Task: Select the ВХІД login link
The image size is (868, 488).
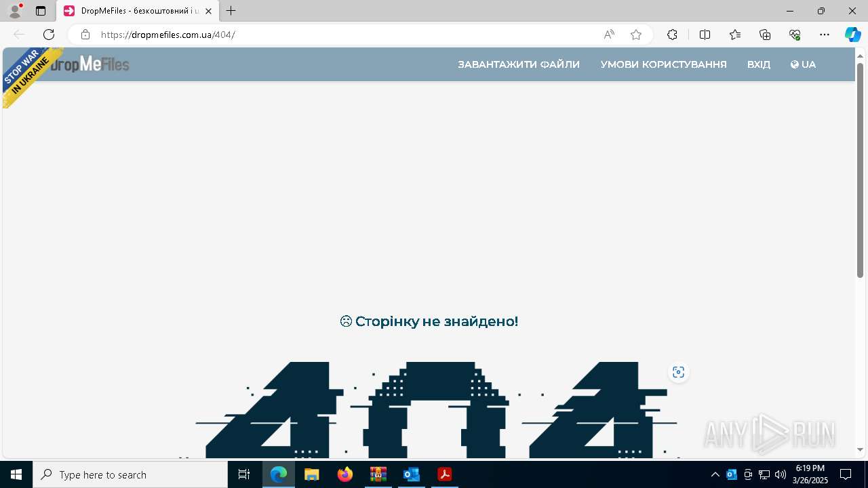Action: (x=758, y=64)
